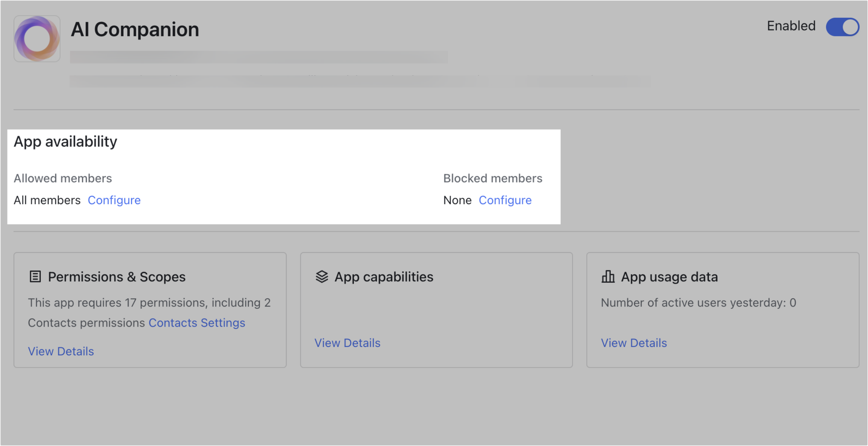Click the active users yesterday text
The width and height of the screenshot is (868, 446).
point(698,303)
